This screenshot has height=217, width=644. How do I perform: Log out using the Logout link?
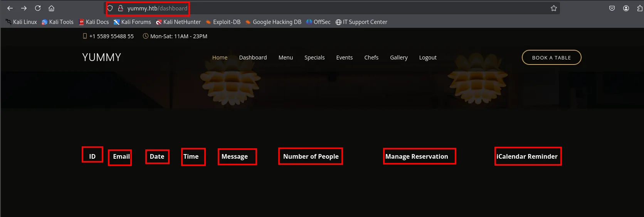pyautogui.click(x=428, y=58)
